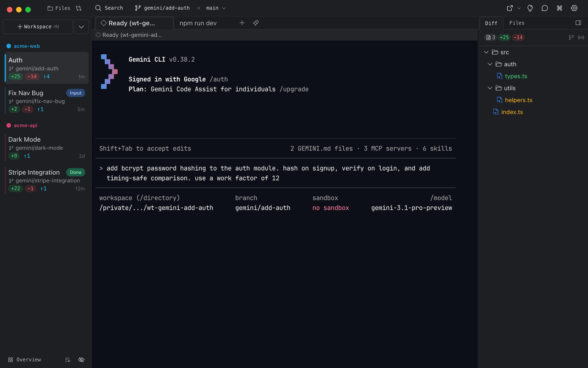Select the utils folder row
This screenshot has width=588, height=368.
[x=534, y=88]
